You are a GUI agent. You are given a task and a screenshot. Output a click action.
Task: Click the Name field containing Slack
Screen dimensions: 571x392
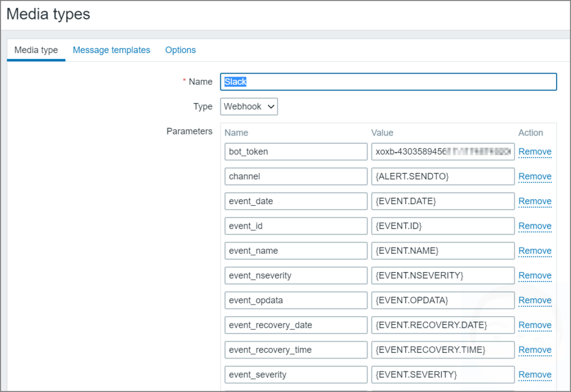389,81
